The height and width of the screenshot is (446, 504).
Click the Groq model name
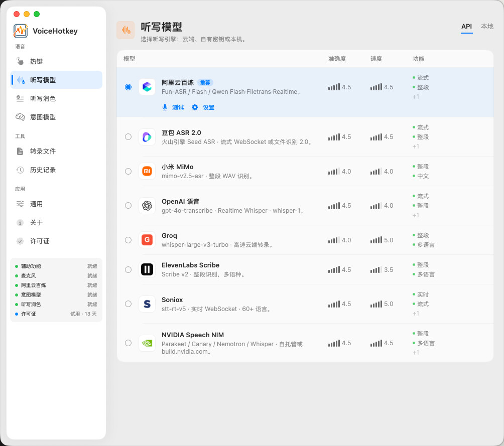tap(169, 235)
